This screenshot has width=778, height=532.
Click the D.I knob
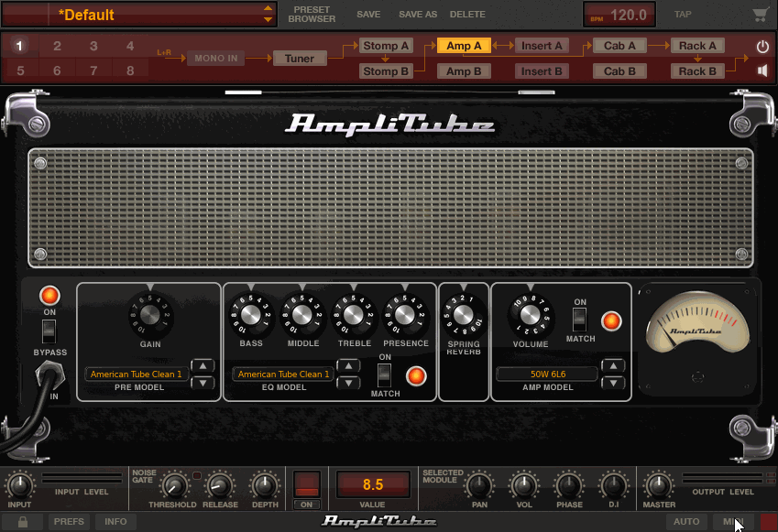[614, 486]
